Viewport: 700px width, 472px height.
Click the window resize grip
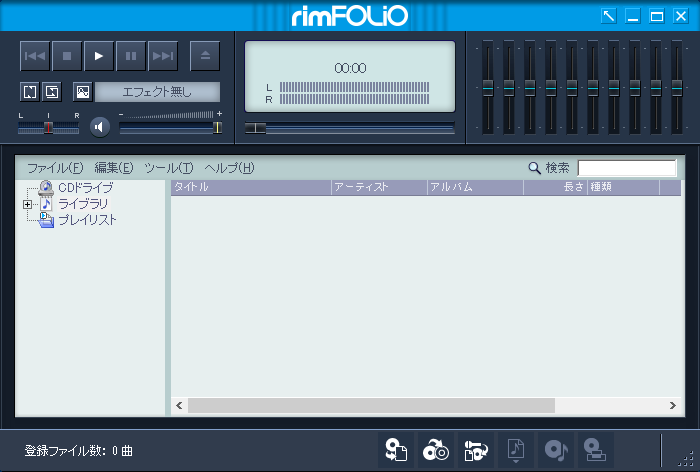[687, 459]
